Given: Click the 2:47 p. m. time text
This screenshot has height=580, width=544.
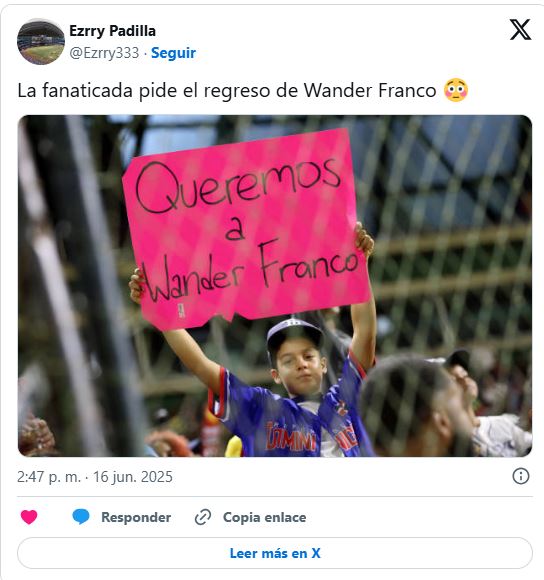Looking at the screenshot, I should (48, 477).
